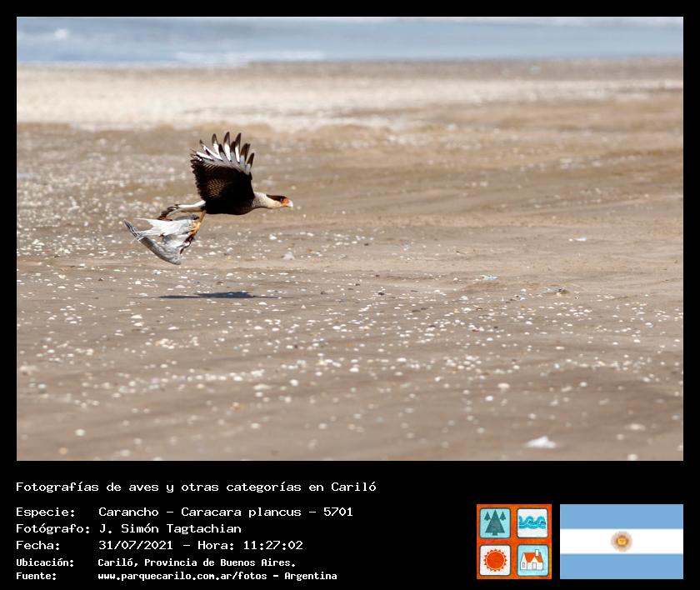Click the Fuente label
Screen dimensions: 700x590
point(37,576)
